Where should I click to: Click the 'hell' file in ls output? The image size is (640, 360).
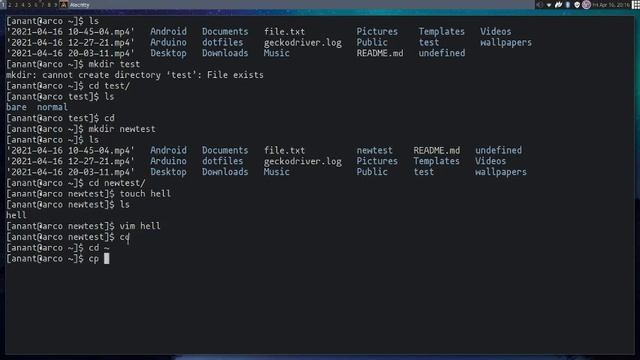click(x=16, y=216)
